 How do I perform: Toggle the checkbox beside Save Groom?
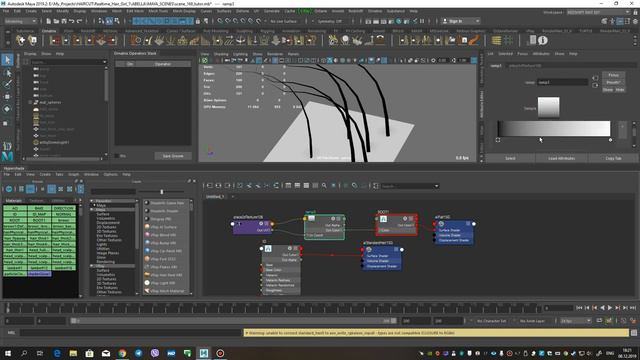[x=117, y=156]
